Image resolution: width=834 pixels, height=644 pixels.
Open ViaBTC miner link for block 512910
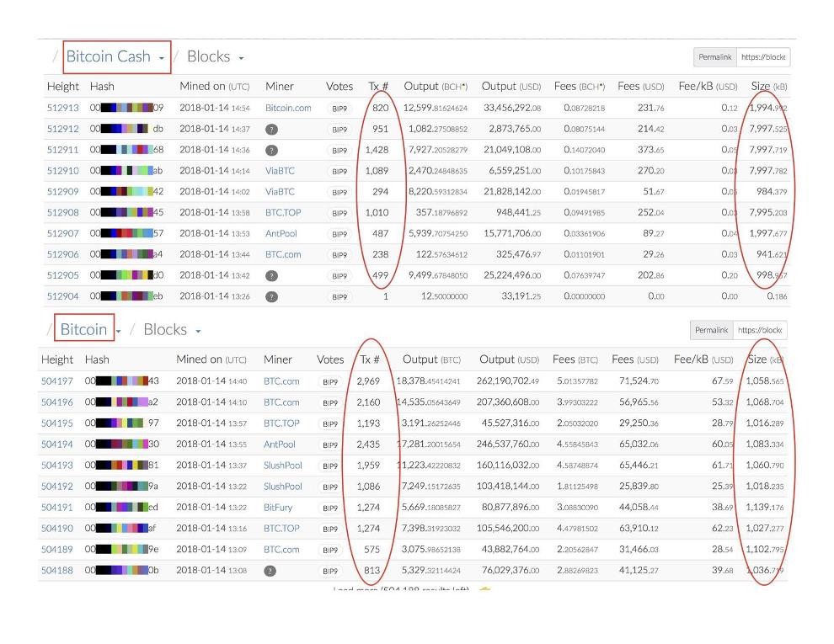pos(280,171)
